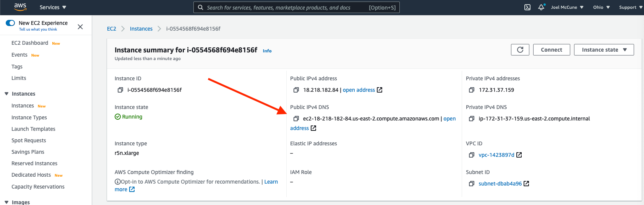Click open address link for IPv4
The image size is (644, 205).
point(359,90)
